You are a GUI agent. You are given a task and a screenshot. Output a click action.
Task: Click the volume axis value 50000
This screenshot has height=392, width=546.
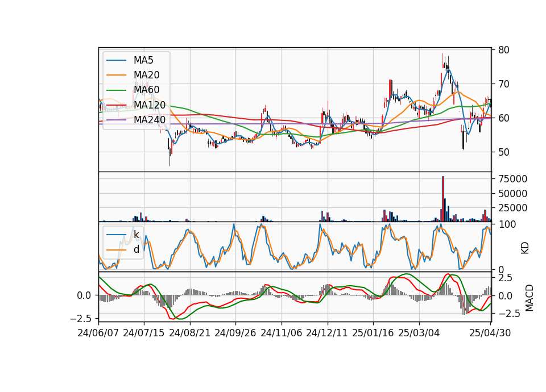(x=512, y=193)
